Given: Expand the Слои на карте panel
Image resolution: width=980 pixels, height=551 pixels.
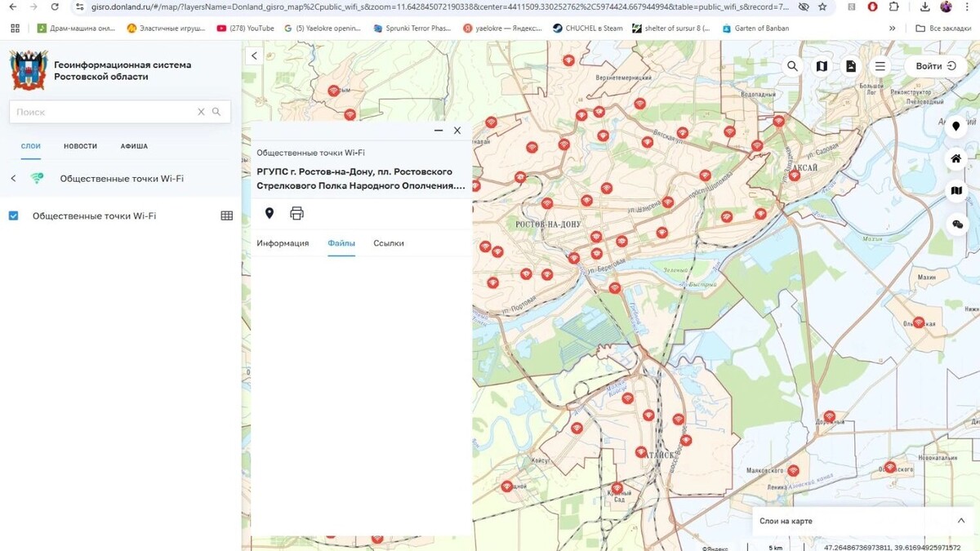Looking at the screenshot, I should tap(960, 521).
